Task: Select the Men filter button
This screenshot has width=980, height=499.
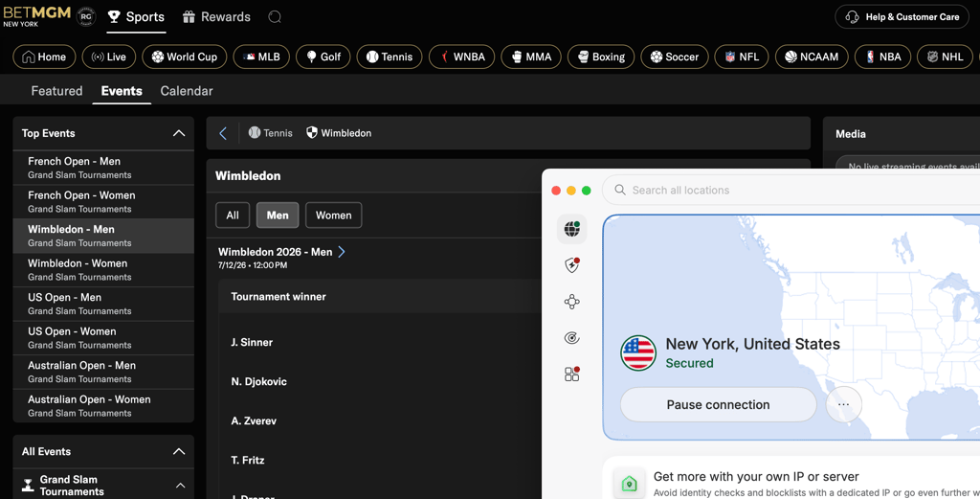Action: 278,215
